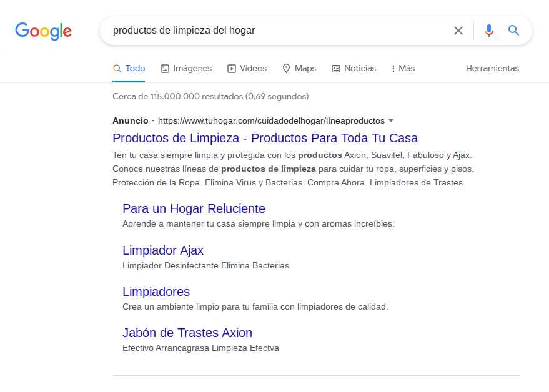Click the ad description starting 'Ten tu casa siempre limpia'
This screenshot has width=549, height=392.
[293, 169]
